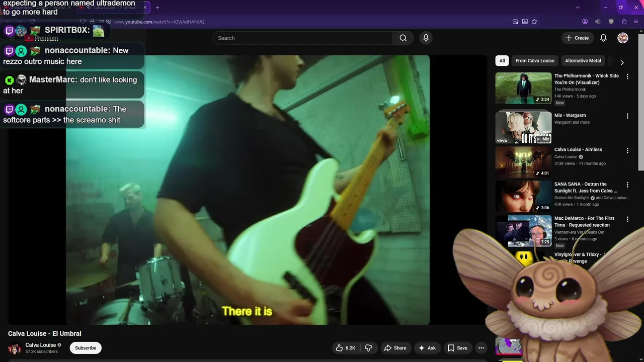Open The Philharmonik - Which Side thumbnail
This screenshot has height=362, width=644.
523,88
